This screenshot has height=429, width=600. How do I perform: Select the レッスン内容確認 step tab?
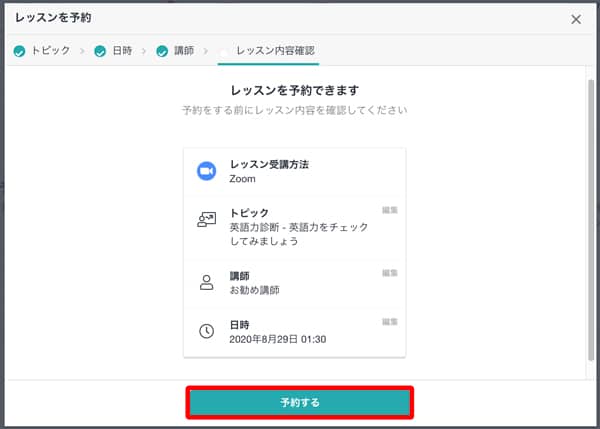274,50
